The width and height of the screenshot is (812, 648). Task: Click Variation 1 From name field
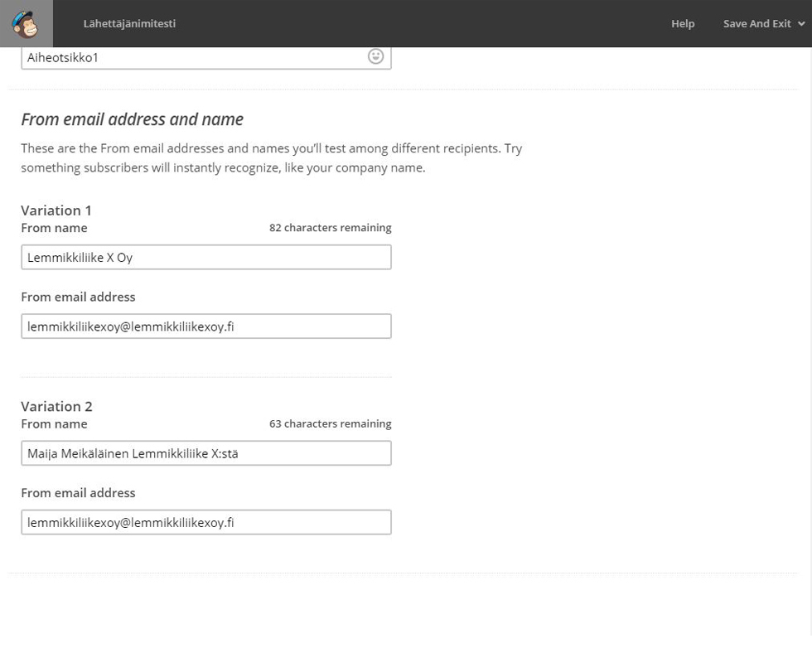(x=206, y=258)
